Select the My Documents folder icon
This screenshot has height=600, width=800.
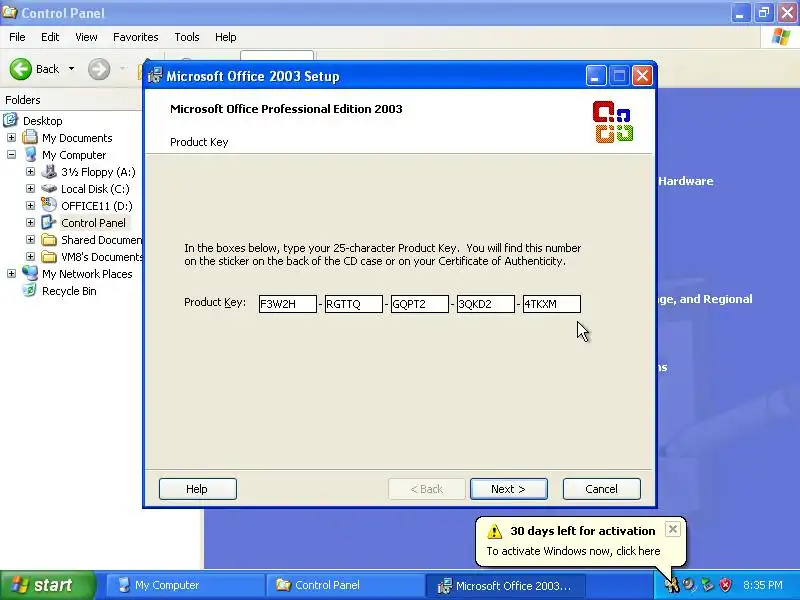coord(30,137)
